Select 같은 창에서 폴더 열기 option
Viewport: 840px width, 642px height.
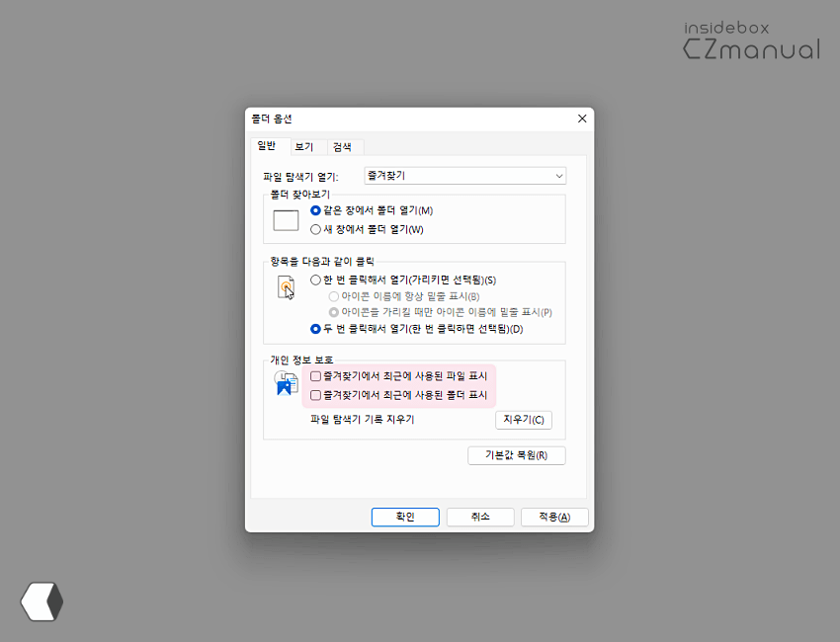click(x=318, y=209)
